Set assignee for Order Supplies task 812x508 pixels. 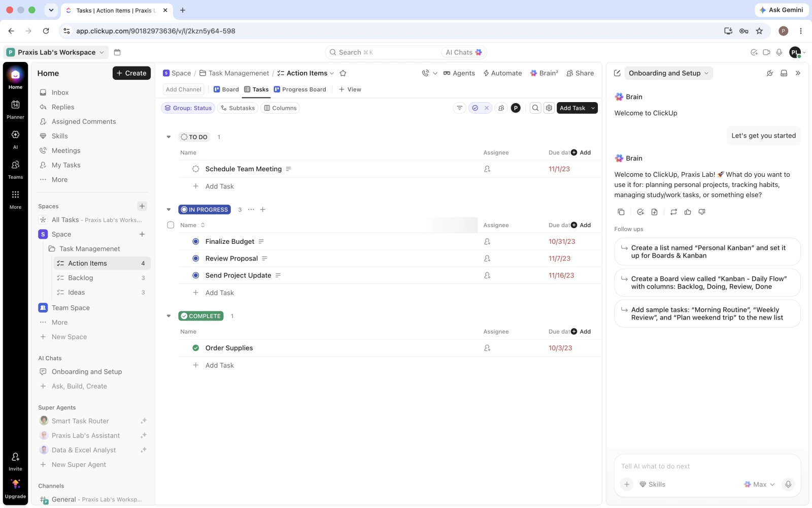(x=487, y=348)
